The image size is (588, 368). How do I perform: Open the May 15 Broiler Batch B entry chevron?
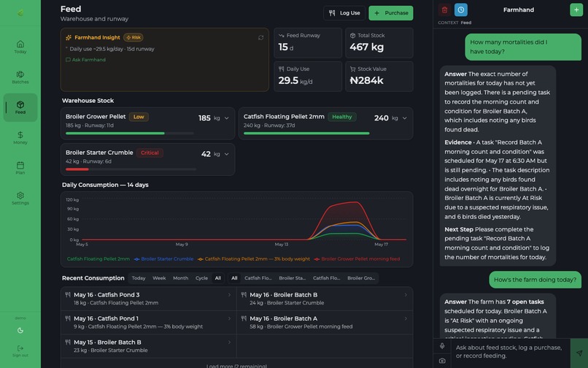point(230,342)
